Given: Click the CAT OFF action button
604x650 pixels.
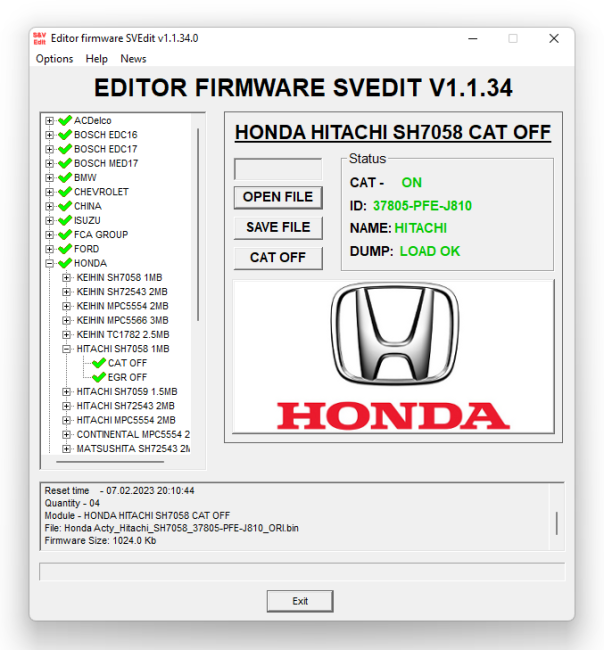Looking at the screenshot, I should (x=278, y=258).
